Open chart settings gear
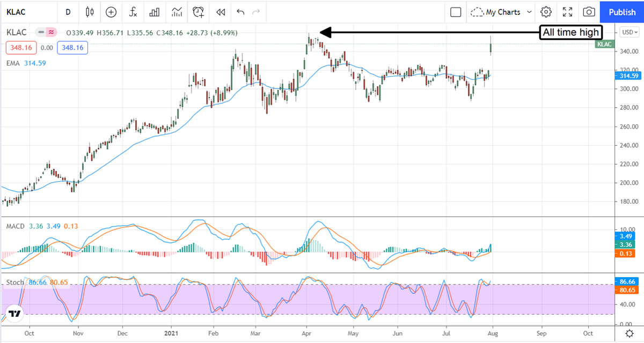Image resolution: width=644 pixels, height=343 pixels. click(546, 12)
